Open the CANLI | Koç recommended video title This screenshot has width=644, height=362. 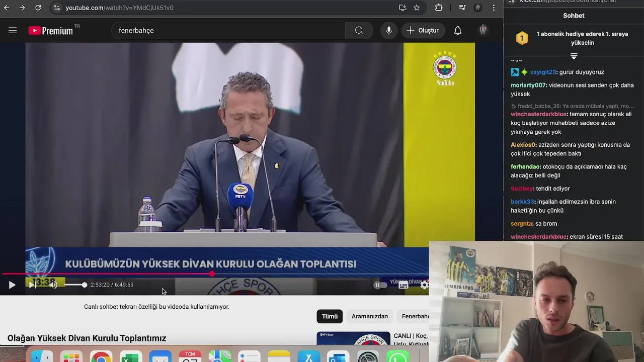point(411,339)
